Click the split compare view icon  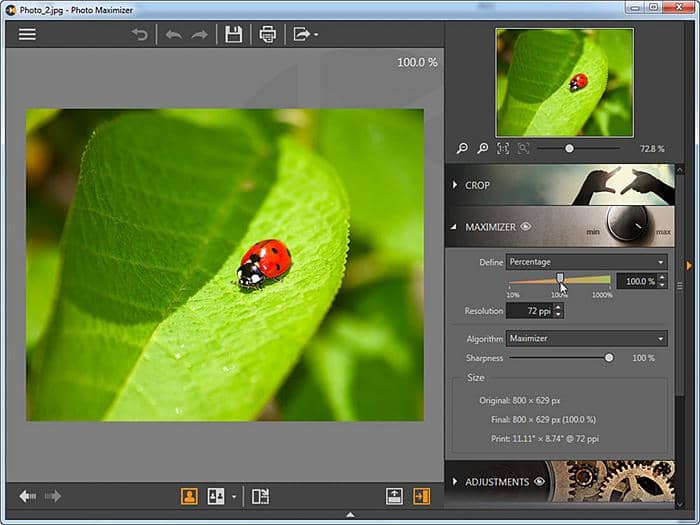(x=260, y=496)
